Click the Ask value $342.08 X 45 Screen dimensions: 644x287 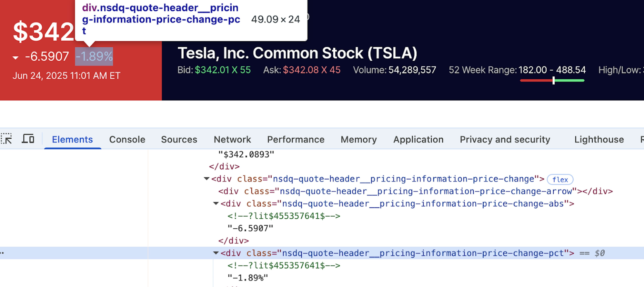point(311,70)
